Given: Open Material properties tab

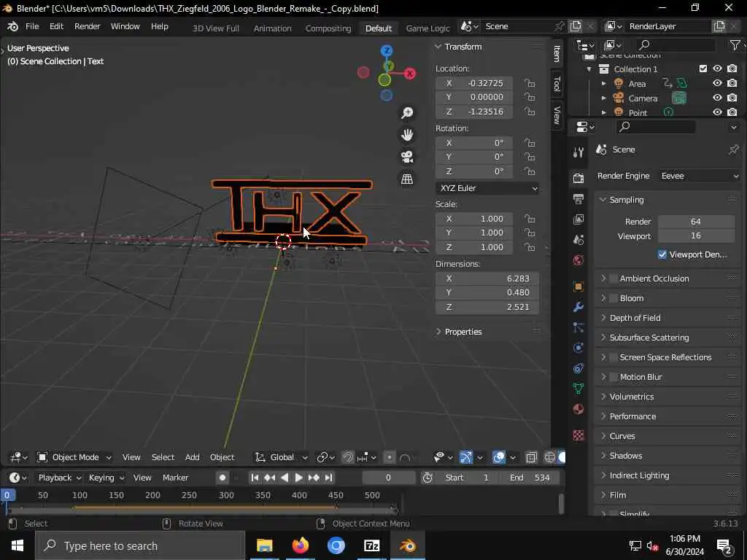Looking at the screenshot, I should (578, 409).
